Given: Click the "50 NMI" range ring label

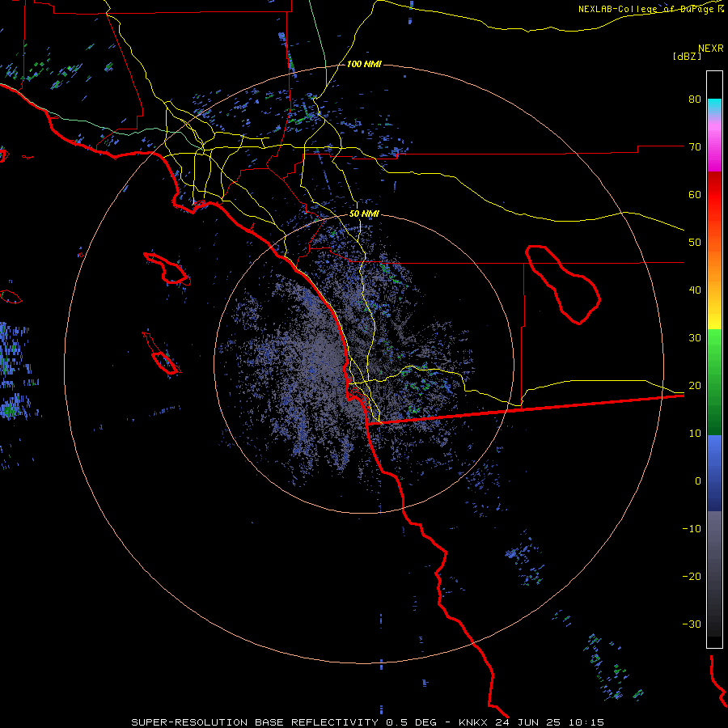Looking at the screenshot, I should pyautogui.click(x=364, y=214).
